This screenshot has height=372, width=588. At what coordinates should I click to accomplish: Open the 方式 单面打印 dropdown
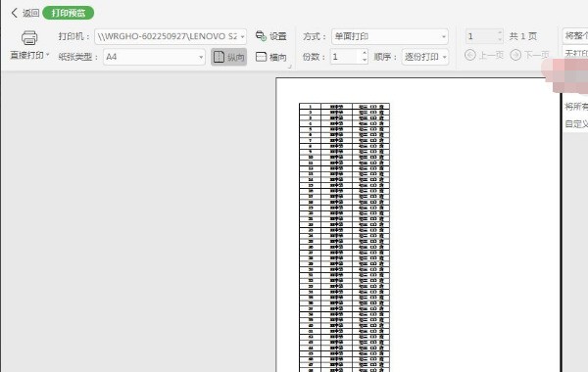tap(390, 36)
